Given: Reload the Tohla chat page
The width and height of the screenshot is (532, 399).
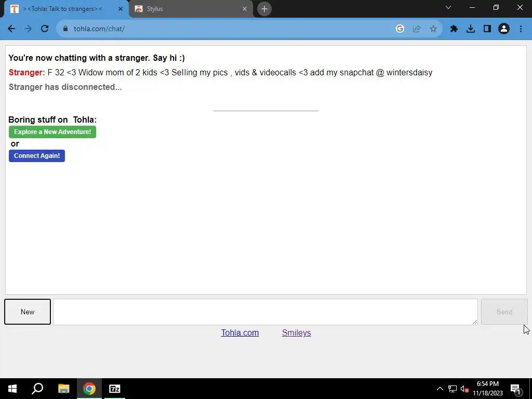Looking at the screenshot, I should (45, 29).
